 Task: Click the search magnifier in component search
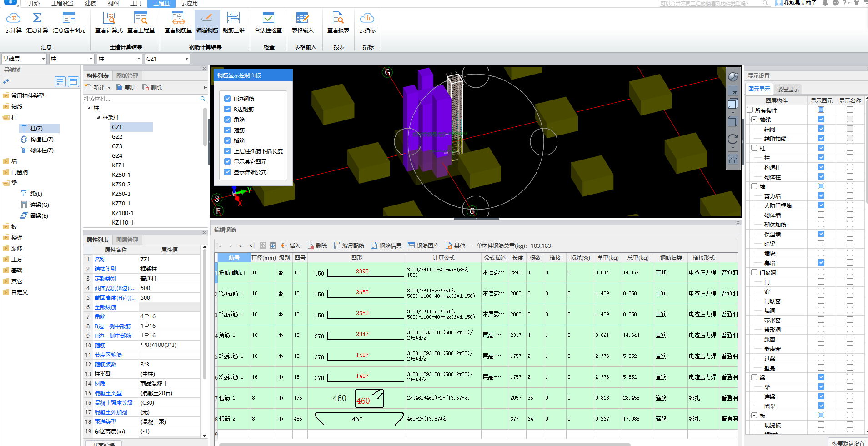pyautogui.click(x=203, y=99)
